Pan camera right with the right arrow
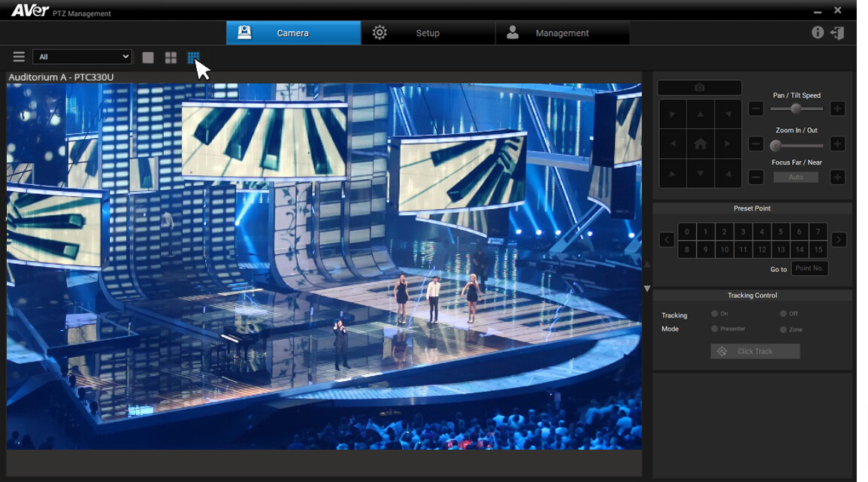The width and height of the screenshot is (868, 482). click(727, 144)
